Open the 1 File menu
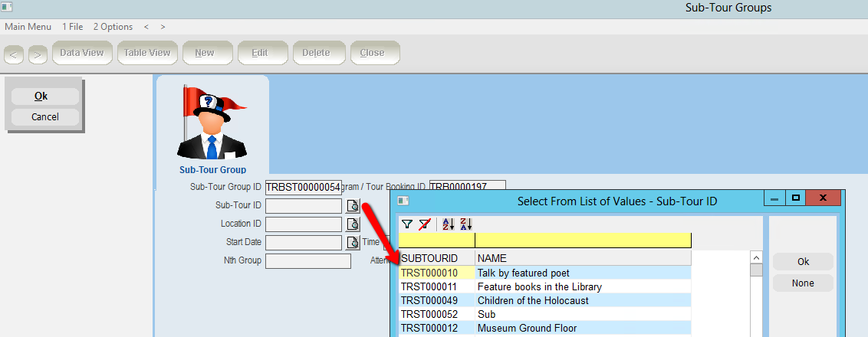Viewport: 868px width, 337px height. 73,27
